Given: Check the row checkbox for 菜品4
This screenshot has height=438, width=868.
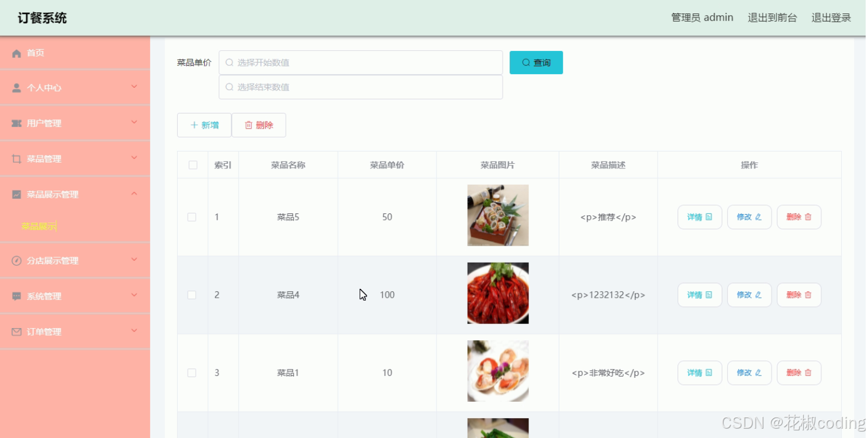Looking at the screenshot, I should click(x=192, y=295).
